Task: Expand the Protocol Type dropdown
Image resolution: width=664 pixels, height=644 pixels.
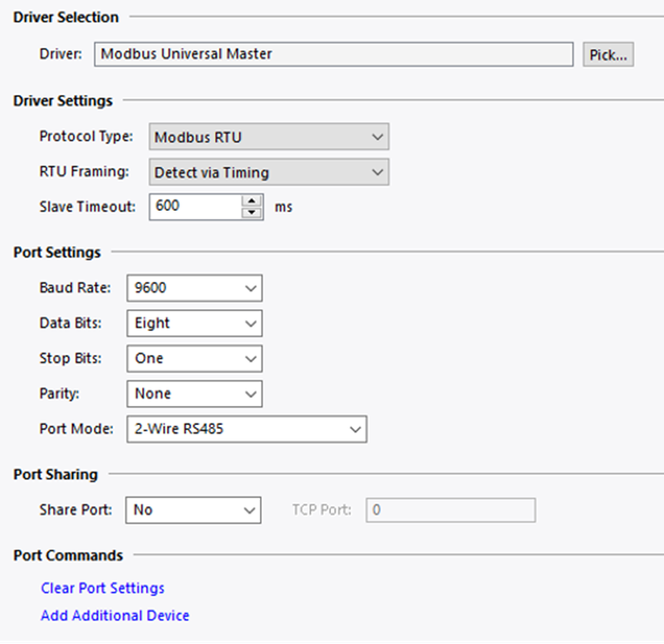Action: 269,137
